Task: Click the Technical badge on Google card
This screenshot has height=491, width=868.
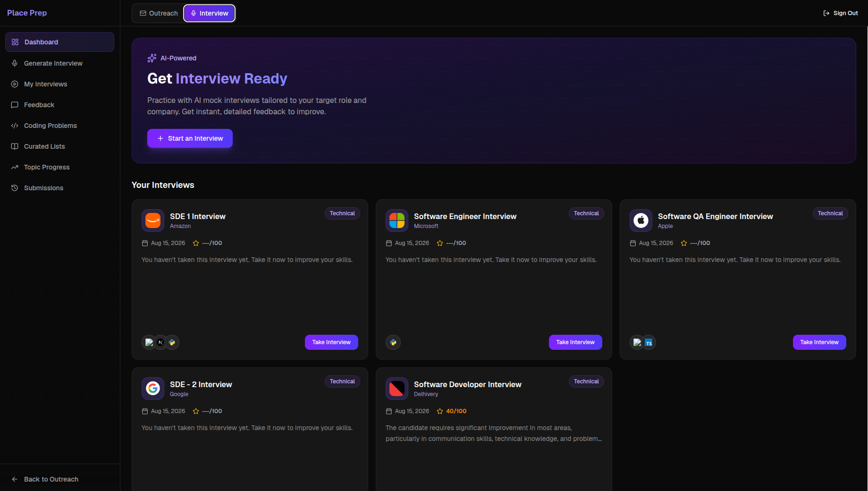Action: (342, 381)
